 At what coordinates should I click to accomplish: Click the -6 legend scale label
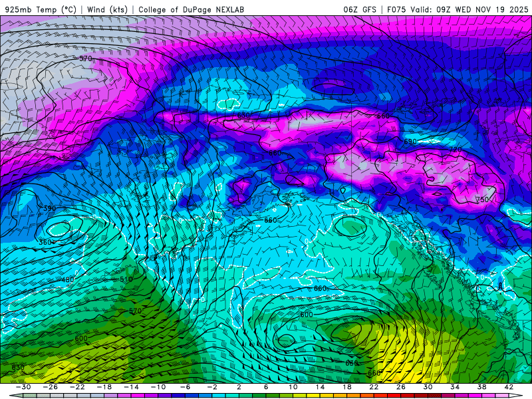[x=186, y=387]
